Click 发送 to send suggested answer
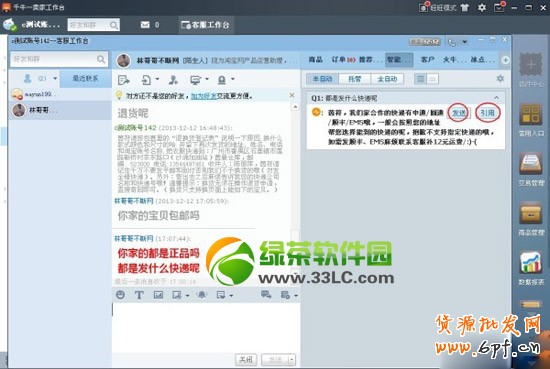This screenshot has height=369, width=550. coord(458,113)
